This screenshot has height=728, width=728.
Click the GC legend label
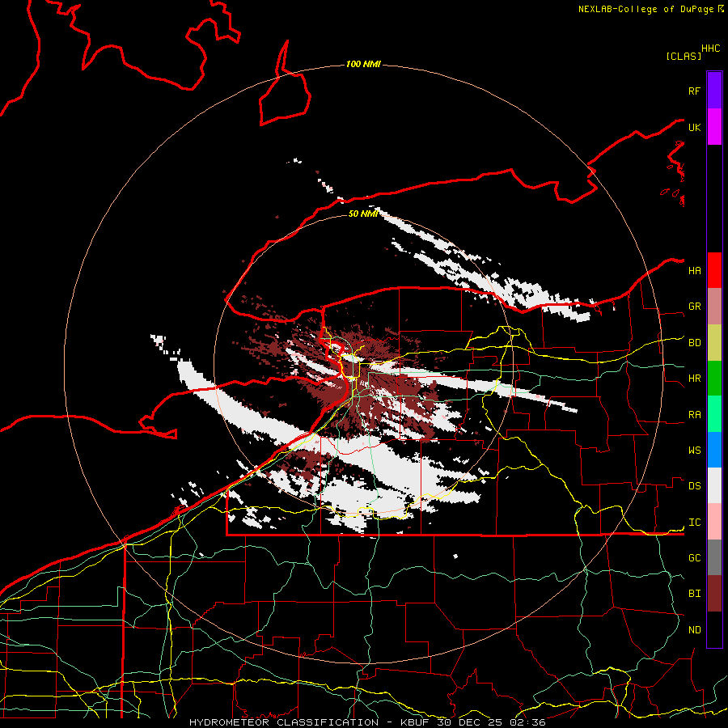pos(694,558)
